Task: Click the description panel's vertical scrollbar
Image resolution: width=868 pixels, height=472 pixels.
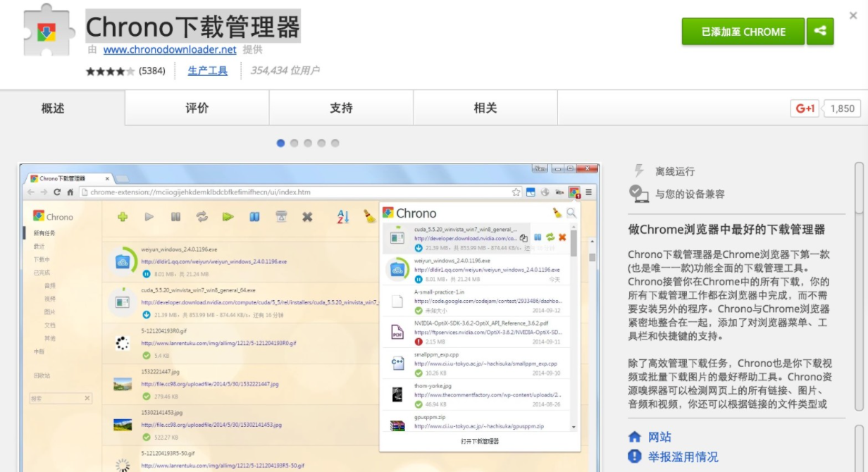Action: tap(860, 286)
